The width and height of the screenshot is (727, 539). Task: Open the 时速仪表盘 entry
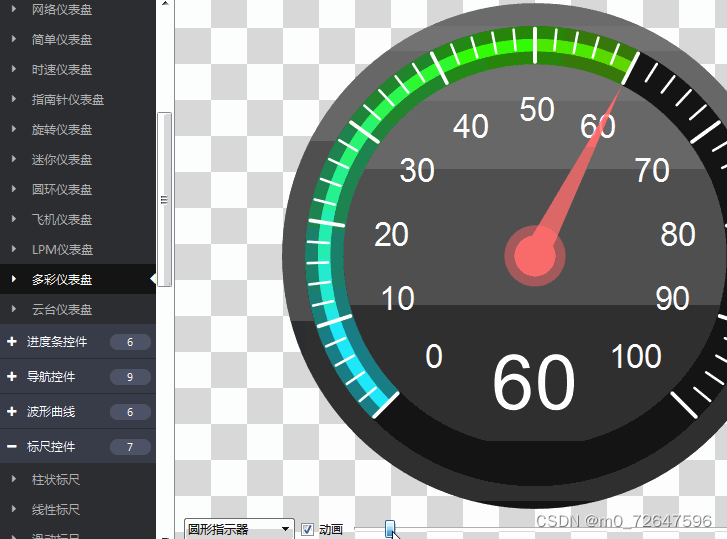pyautogui.click(x=78, y=70)
